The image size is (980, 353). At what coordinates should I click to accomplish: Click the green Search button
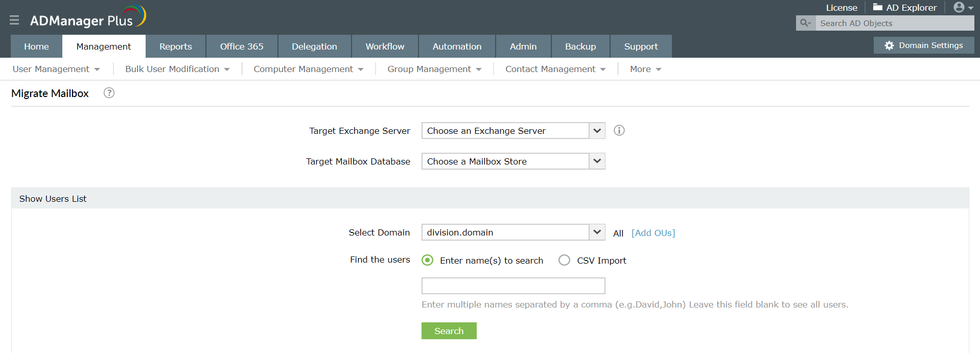pyautogui.click(x=449, y=331)
